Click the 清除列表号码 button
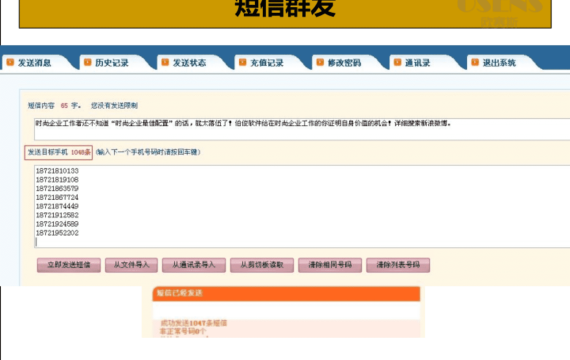The width and height of the screenshot is (570, 360). (398, 265)
